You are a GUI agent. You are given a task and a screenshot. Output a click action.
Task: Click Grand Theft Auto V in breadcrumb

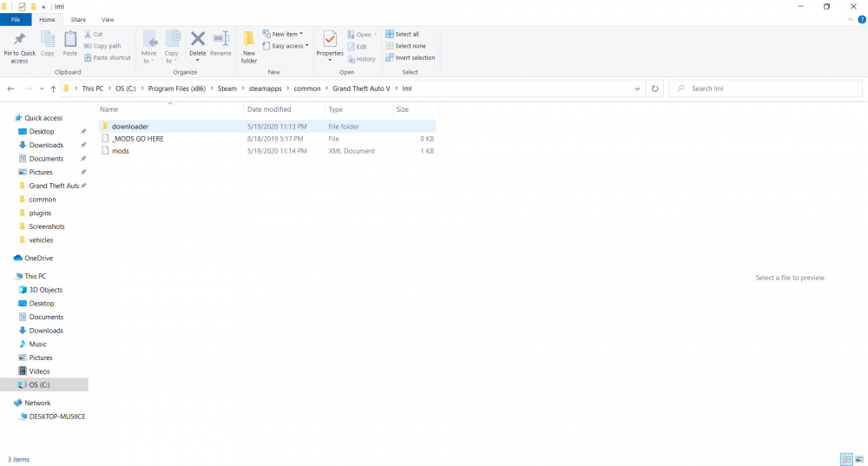[361, 89]
